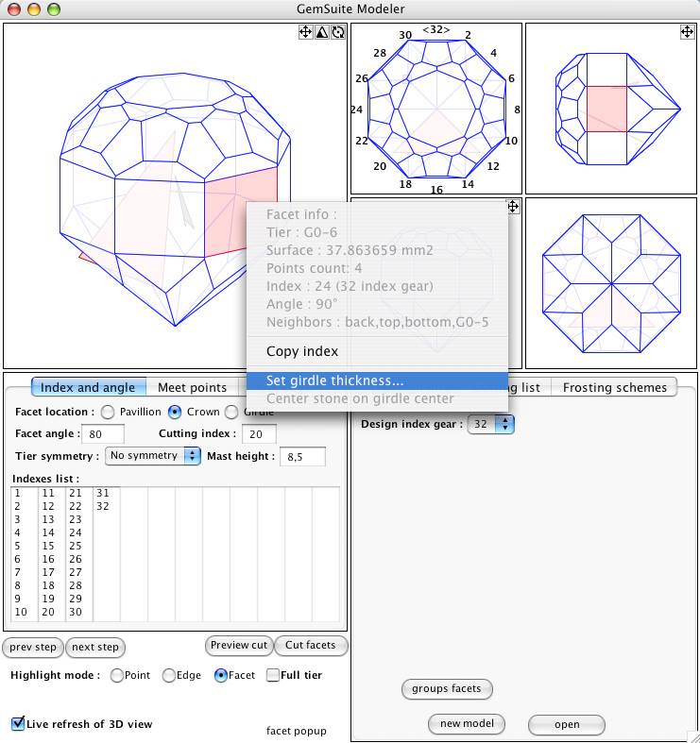The height and width of the screenshot is (743, 700).
Task: Click the 16 label on index wheel
Action: click(436, 190)
